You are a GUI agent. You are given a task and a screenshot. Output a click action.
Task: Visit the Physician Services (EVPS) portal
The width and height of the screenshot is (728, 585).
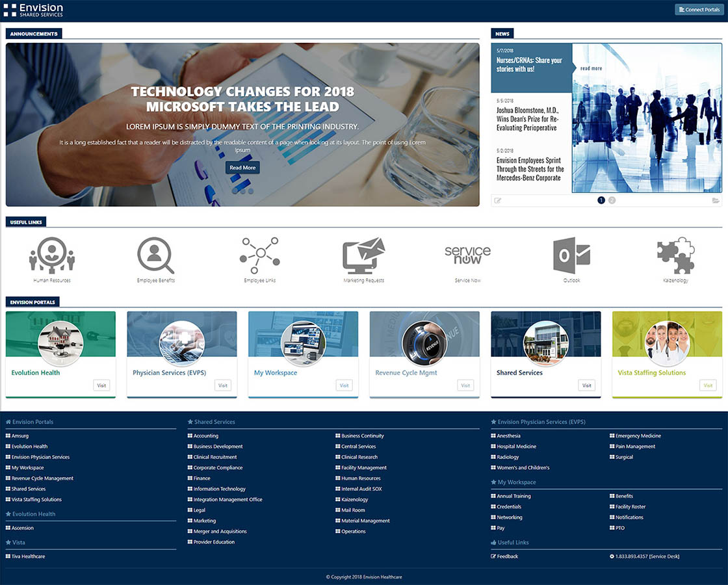[x=223, y=385]
